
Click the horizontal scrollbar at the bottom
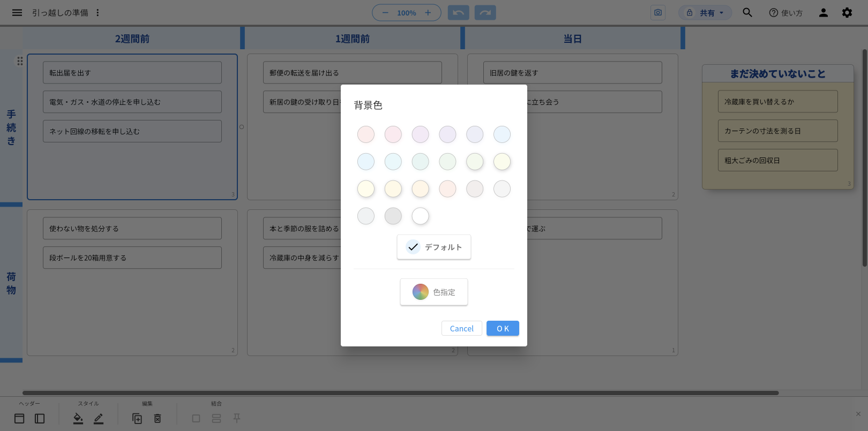tap(400, 393)
